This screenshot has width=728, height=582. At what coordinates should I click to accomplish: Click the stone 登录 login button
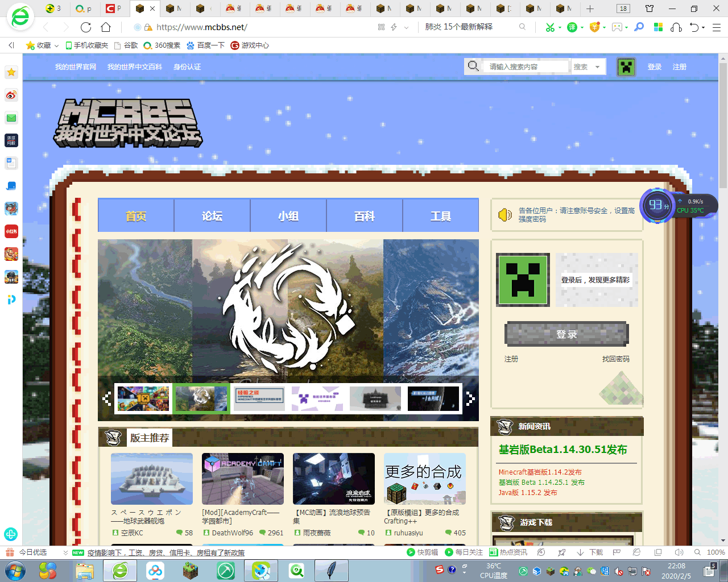point(567,334)
